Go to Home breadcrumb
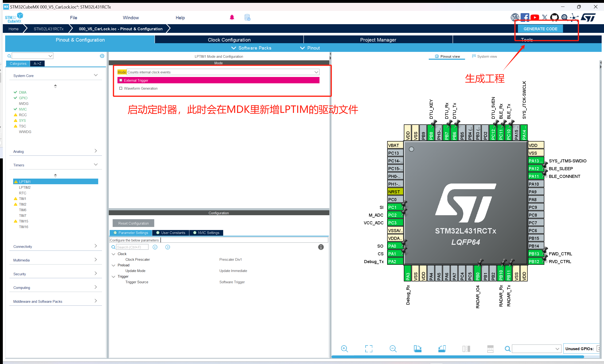The image size is (604, 364). point(13,29)
